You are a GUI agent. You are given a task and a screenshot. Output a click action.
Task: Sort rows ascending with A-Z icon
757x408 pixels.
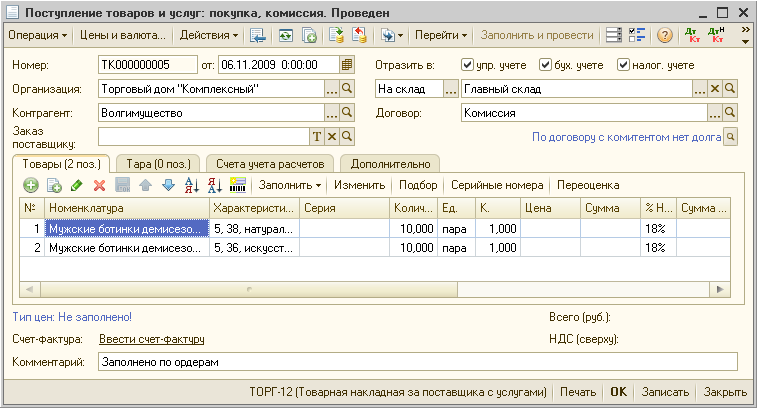(192, 185)
